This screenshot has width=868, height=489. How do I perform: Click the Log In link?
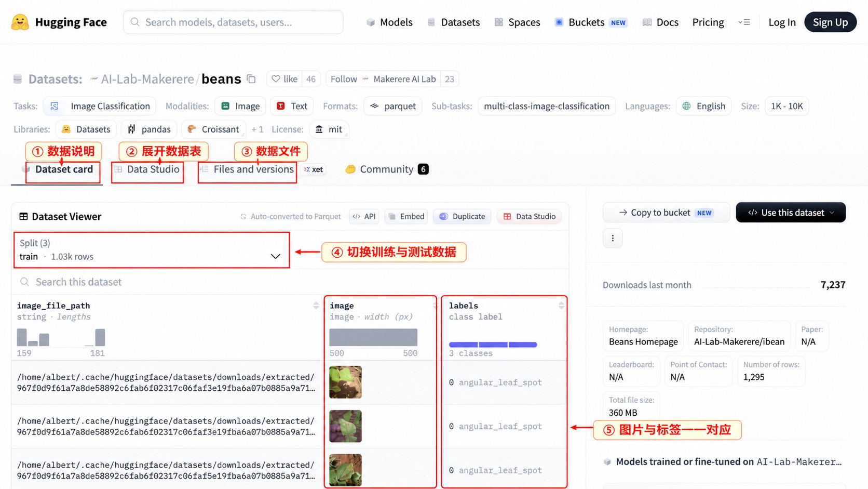point(782,22)
